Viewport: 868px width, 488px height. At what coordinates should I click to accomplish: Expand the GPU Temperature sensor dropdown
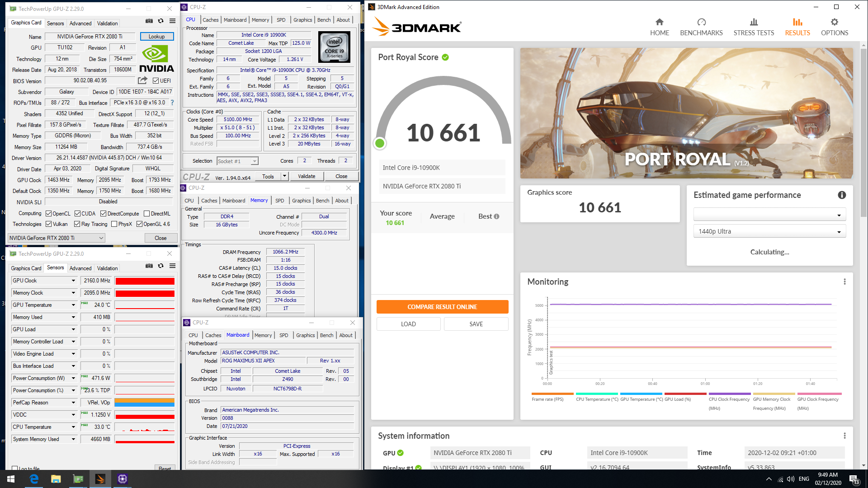(73, 305)
